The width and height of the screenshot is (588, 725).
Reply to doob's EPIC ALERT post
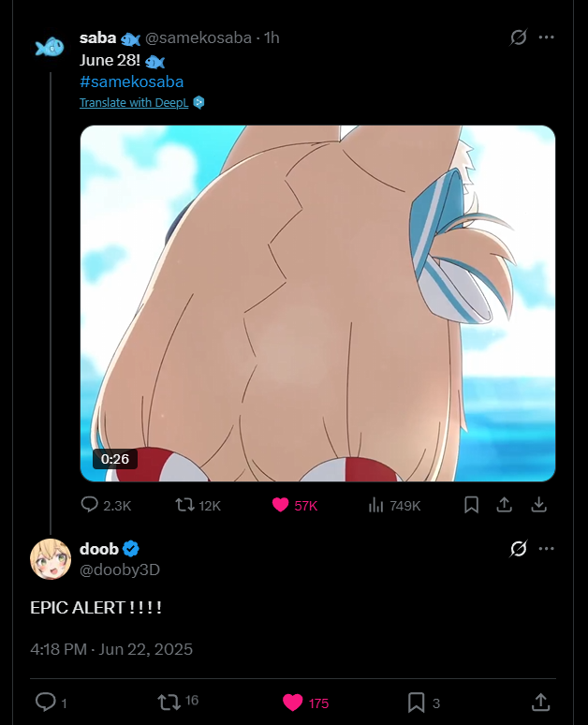click(x=44, y=702)
